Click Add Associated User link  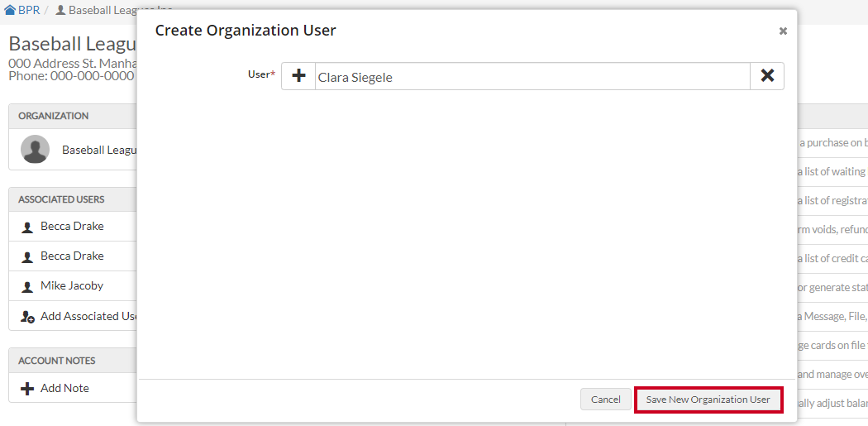pyautogui.click(x=88, y=316)
